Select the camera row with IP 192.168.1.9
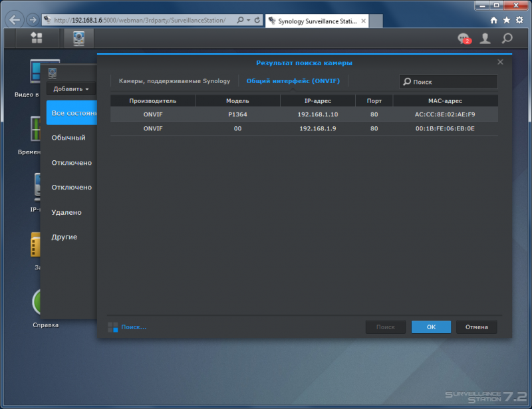The image size is (532, 409). coord(304,128)
